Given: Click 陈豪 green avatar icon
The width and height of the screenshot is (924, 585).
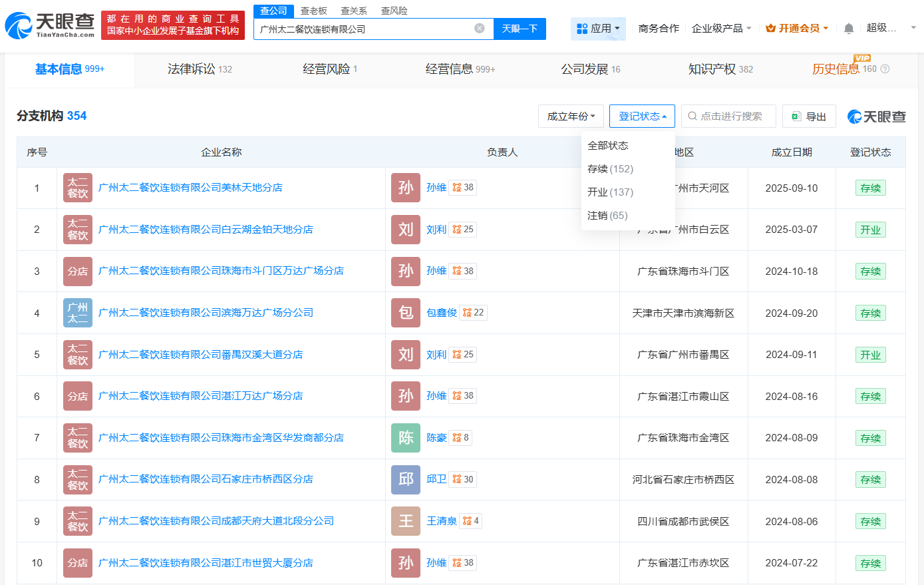Looking at the screenshot, I should (406, 438).
